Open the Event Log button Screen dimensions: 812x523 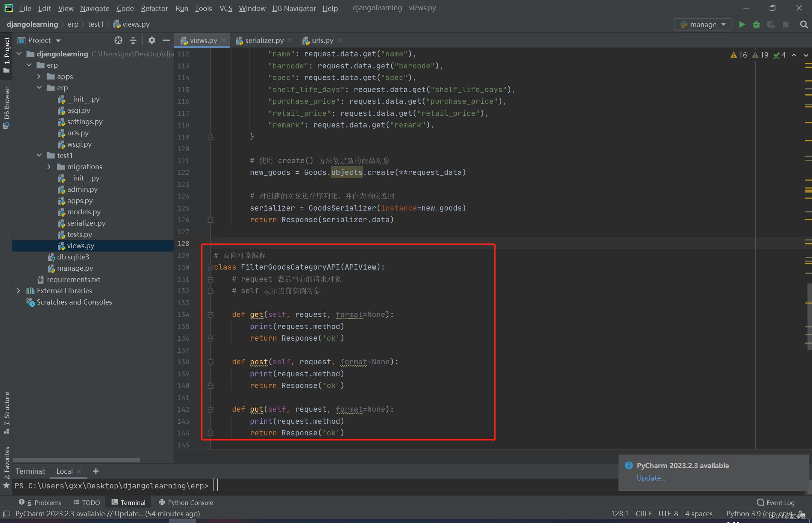pos(776,503)
